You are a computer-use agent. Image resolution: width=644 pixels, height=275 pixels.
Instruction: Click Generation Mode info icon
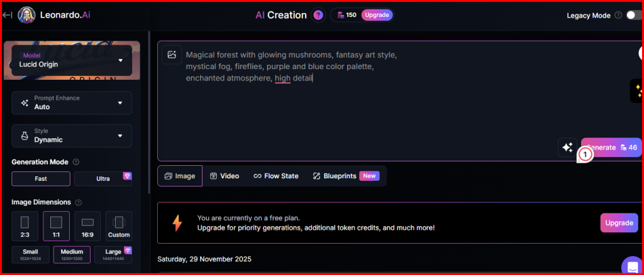[x=76, y=162]
